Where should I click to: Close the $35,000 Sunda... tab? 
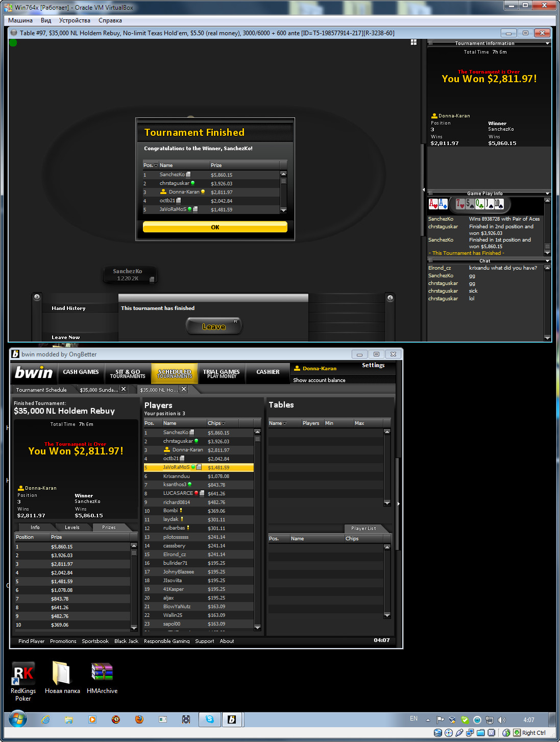point(123,389)
